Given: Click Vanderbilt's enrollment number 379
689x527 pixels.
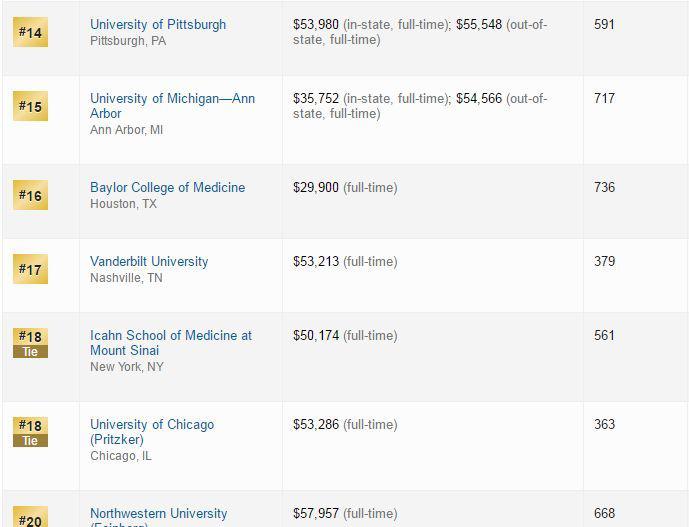Looking at the screenshot, I should 604,261.
